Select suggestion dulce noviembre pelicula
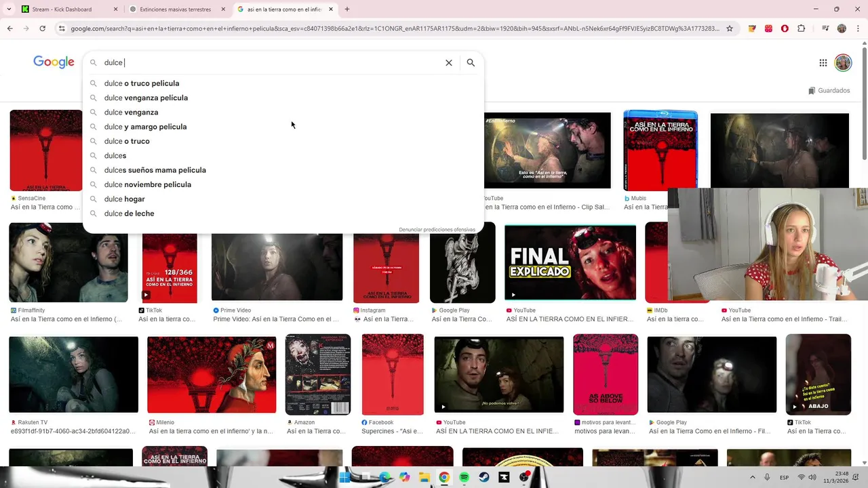The width and height of the screenshot is (868, 488). point(283,184)
